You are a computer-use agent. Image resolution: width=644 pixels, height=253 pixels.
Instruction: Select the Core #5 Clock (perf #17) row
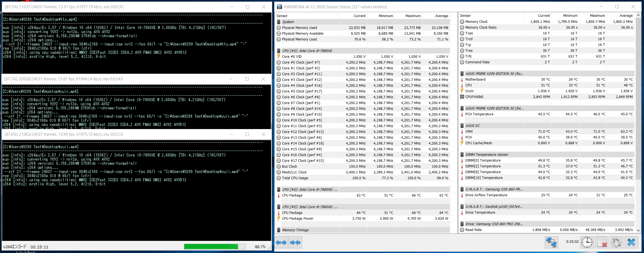[363, 91]
